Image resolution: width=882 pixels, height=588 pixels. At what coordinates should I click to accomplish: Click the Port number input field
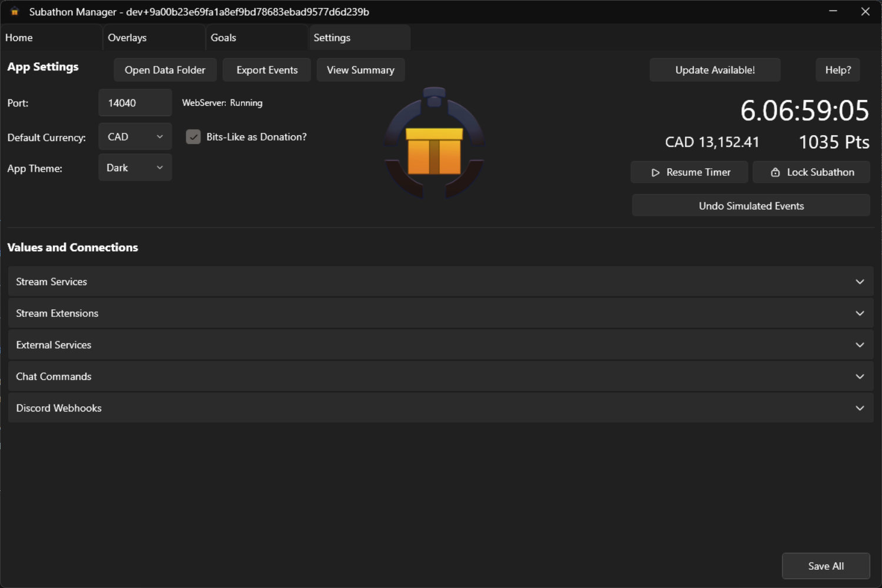pyautogui.click(x=135, y=103)
